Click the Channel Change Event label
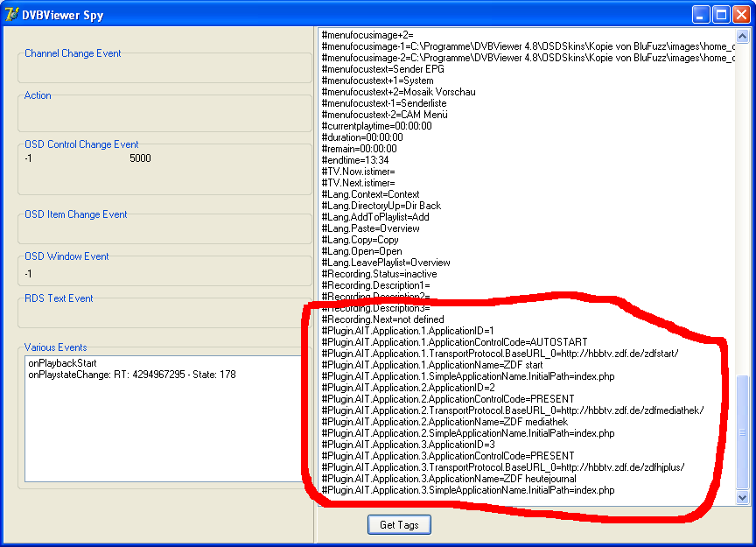 73,53
